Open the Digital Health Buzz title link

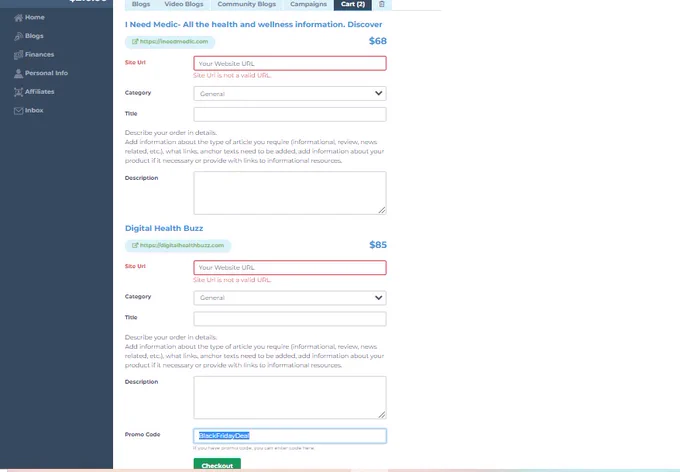164,229
